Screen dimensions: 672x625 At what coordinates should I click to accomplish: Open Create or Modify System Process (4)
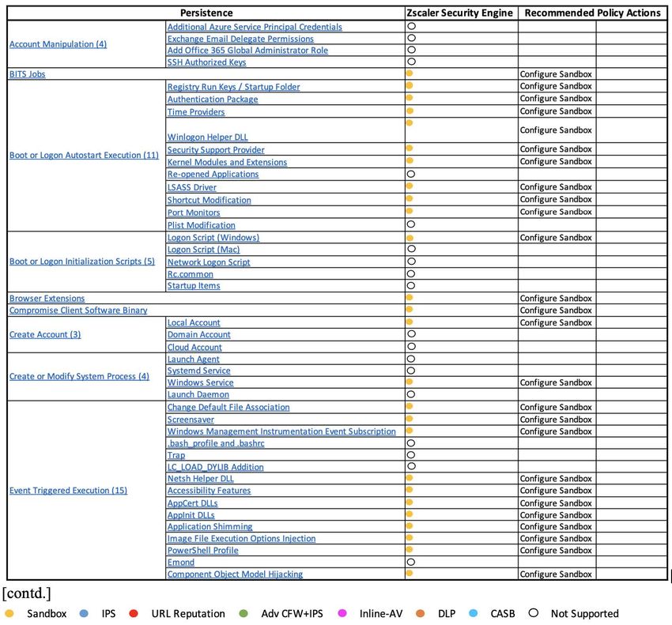[x=79, y=377]
